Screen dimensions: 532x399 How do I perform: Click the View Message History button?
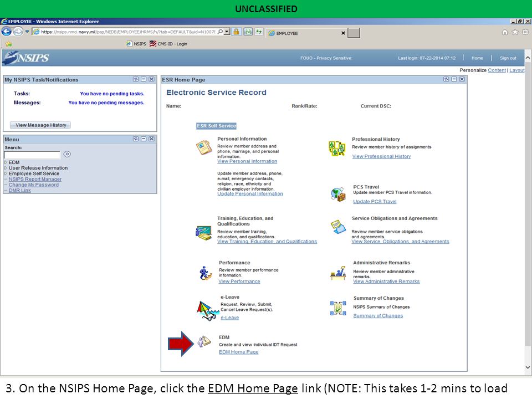(40, 125)
